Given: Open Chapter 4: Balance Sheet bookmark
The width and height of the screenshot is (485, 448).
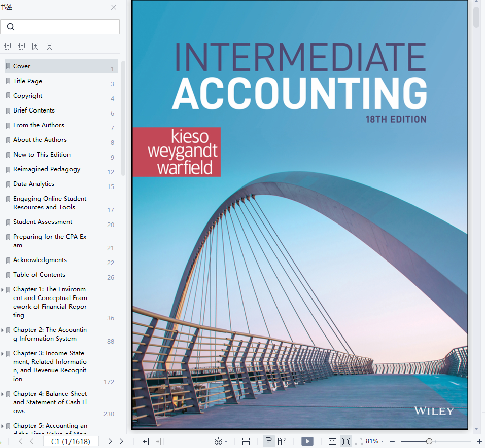Looking at the screenshot, I should (x=50, y=402).
